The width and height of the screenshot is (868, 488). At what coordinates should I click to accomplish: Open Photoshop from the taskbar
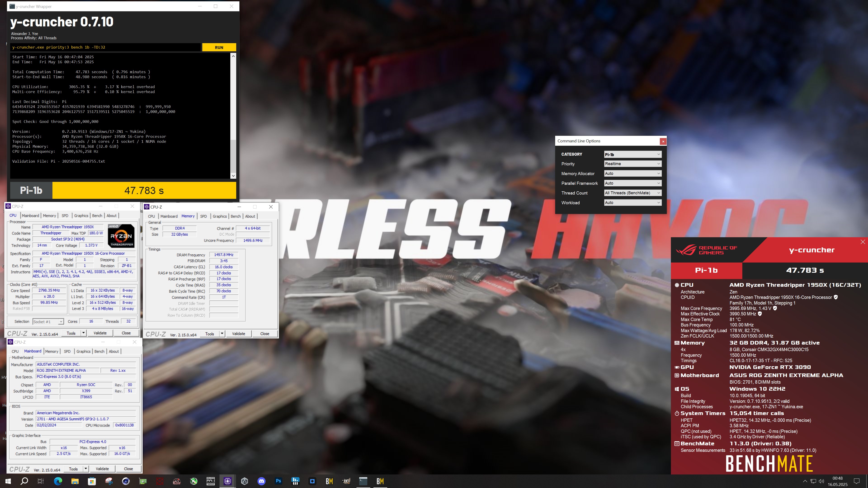tap(278, 481)
